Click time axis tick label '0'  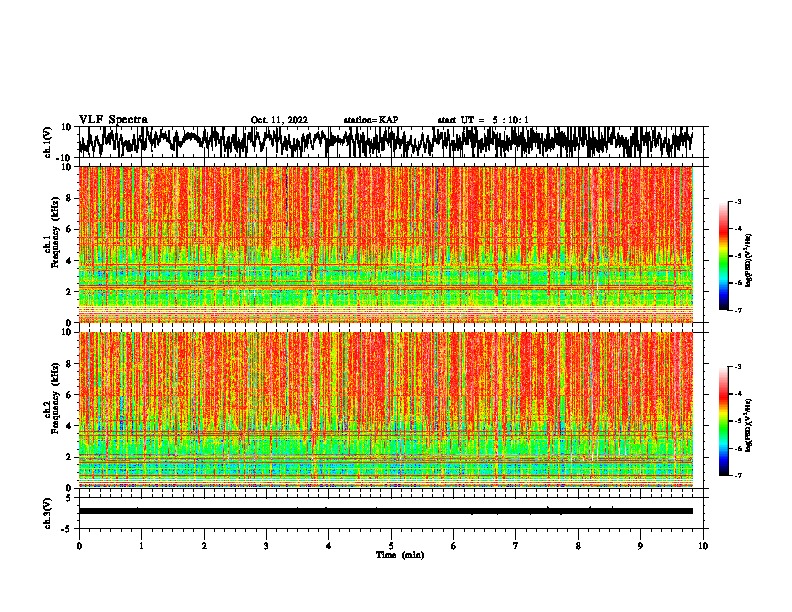[x=79, y=546]
